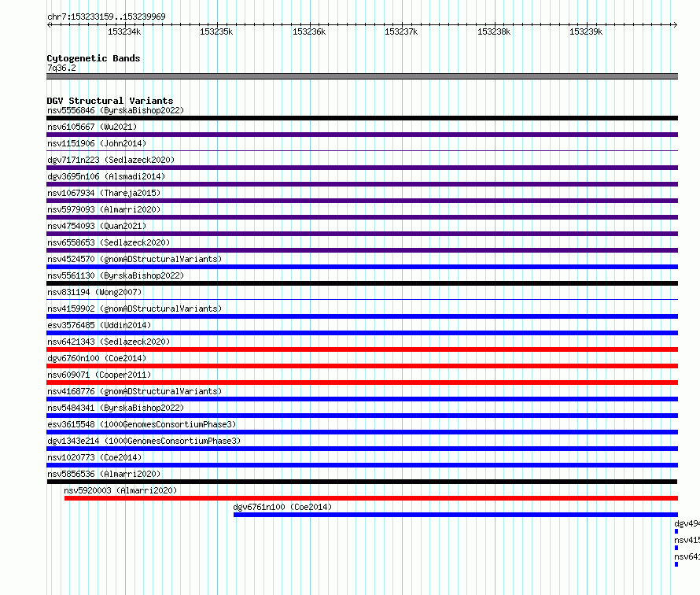700x595 pixels.
Task: Click the 153236k ruler tick label
Action: pos(309,31)
